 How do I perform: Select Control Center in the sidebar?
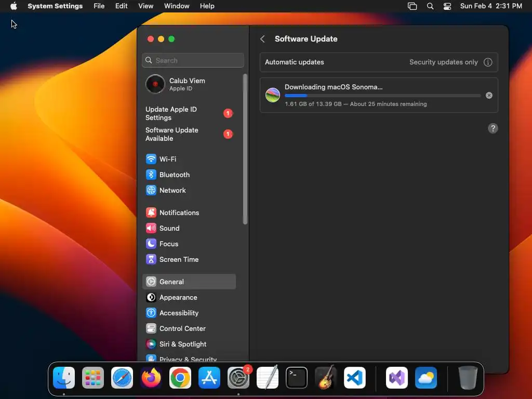point(189,328)
